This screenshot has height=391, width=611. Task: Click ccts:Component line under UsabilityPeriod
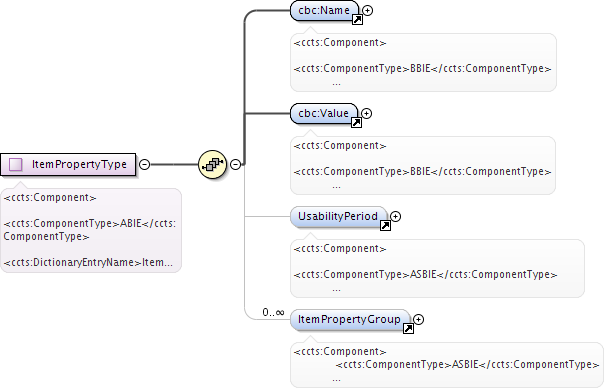[340, 249]
